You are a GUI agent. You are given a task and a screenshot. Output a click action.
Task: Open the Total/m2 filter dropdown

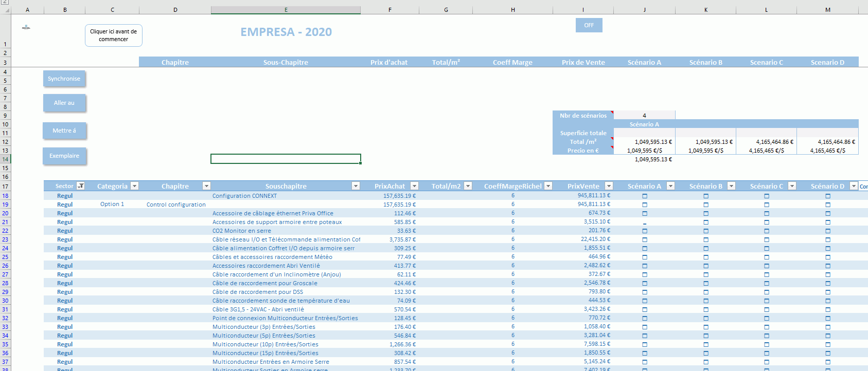click(x=468, y=186)
